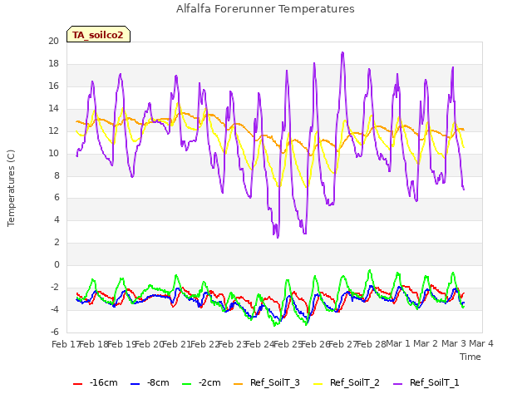This screenshot has height=399, width=532.
Task: Click the lowest purple trough on Feb 24
Action: pyautogui.click(x=278, y=237)
